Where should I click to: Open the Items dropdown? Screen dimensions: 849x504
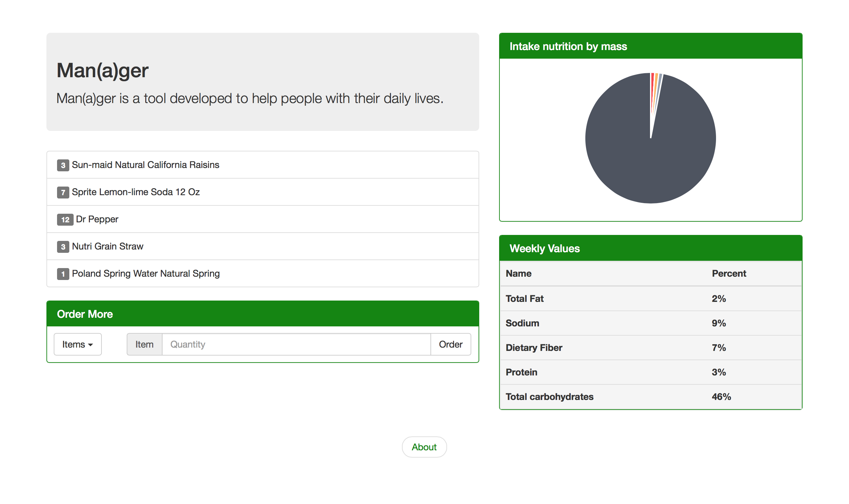click(78, 344)
